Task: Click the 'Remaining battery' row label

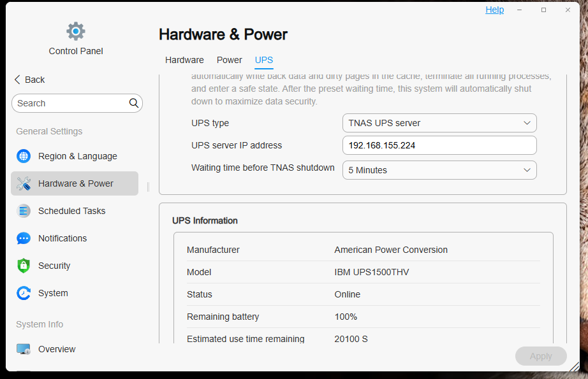Action: click(x=223, y=317)
